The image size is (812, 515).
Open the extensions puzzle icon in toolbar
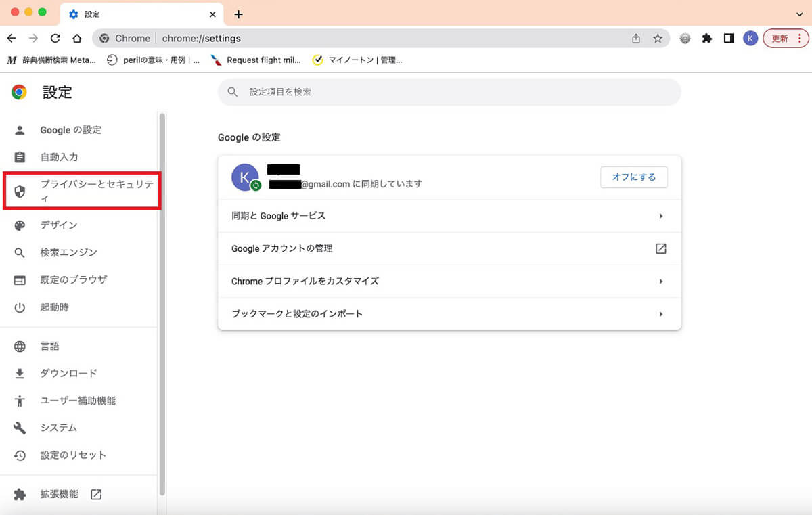707,39
